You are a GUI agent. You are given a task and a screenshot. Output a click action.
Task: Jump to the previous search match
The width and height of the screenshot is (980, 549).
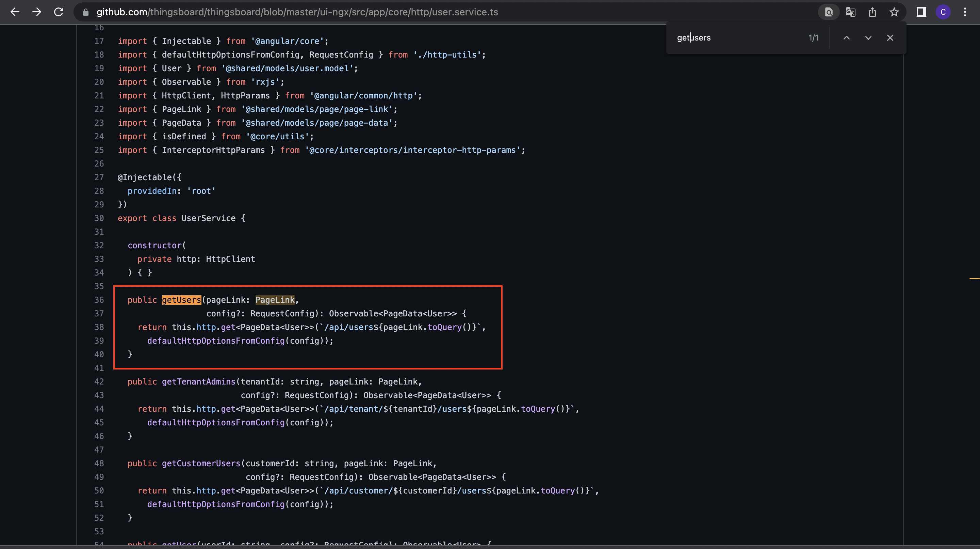pos(847,38)
